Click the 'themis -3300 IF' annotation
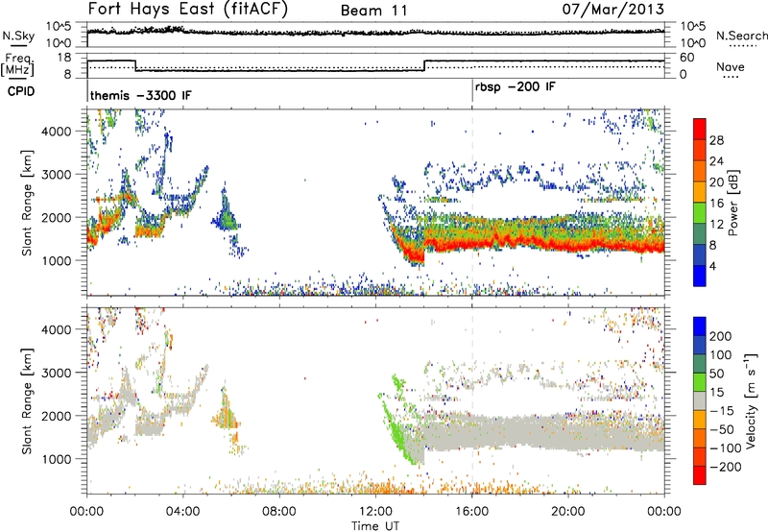The width and height of the screenshot is (768, 532). (x=140, y=95)
